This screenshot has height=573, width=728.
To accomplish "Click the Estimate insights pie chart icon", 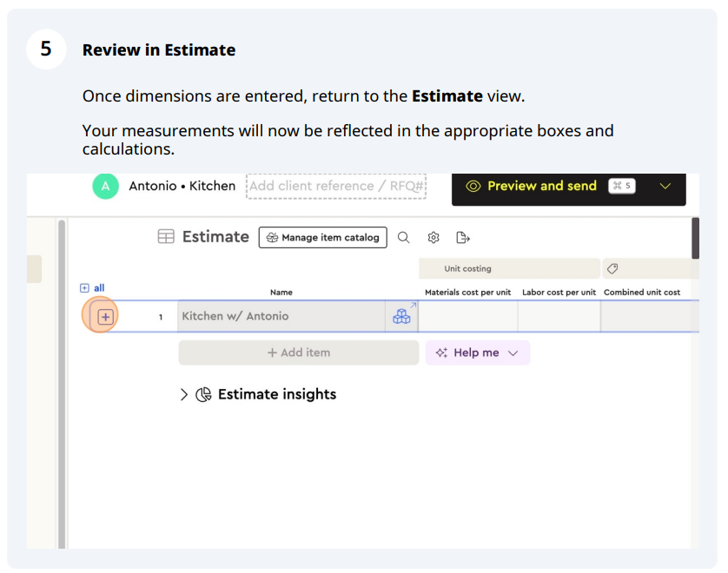I will (203, 395).
